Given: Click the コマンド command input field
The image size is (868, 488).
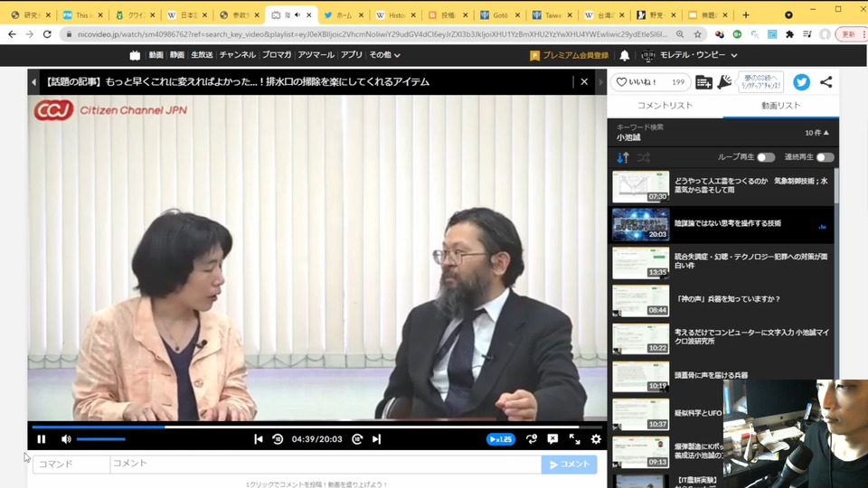Looking at the screenshot, I should click(71, 465).
